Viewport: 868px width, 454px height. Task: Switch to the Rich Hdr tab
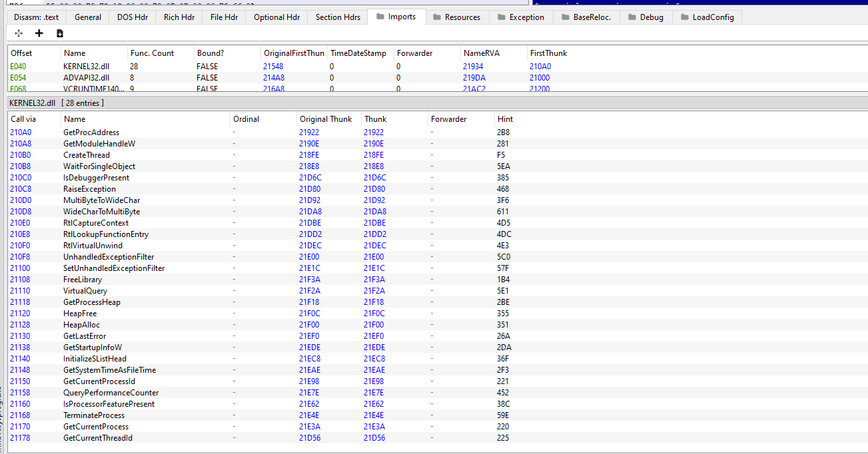point(179,17)
